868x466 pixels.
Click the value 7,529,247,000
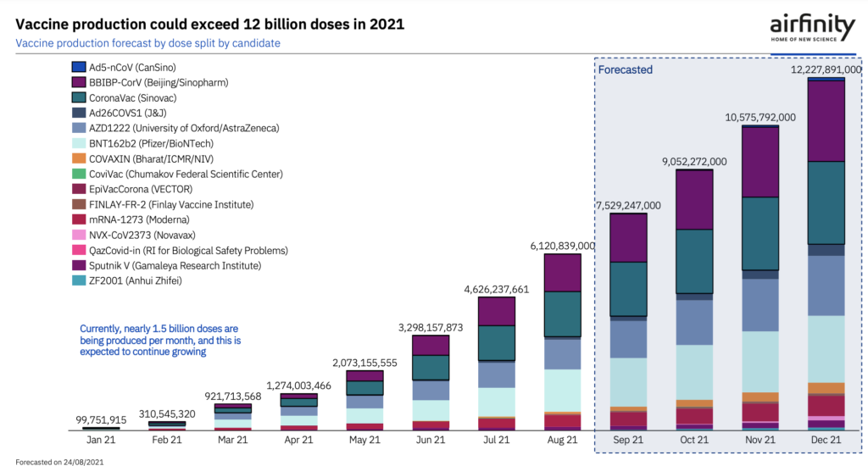[628, 206]
